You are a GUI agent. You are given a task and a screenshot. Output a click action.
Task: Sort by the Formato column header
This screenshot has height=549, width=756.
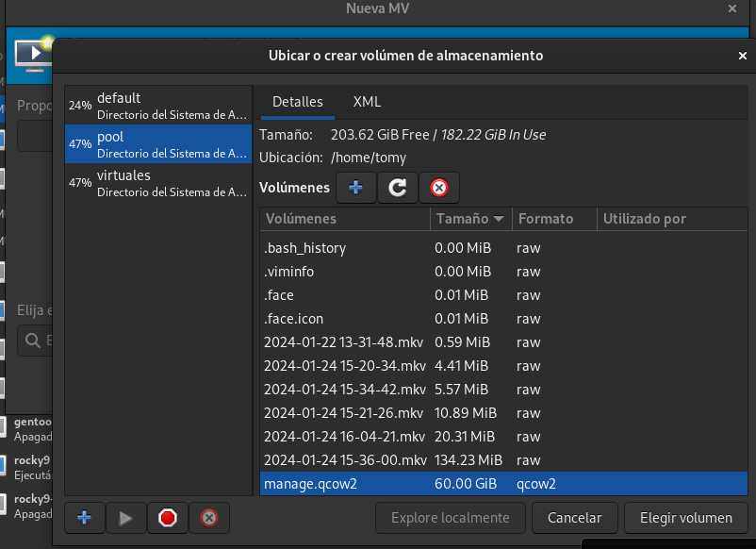pyautogui.click(x=553, y=219)
